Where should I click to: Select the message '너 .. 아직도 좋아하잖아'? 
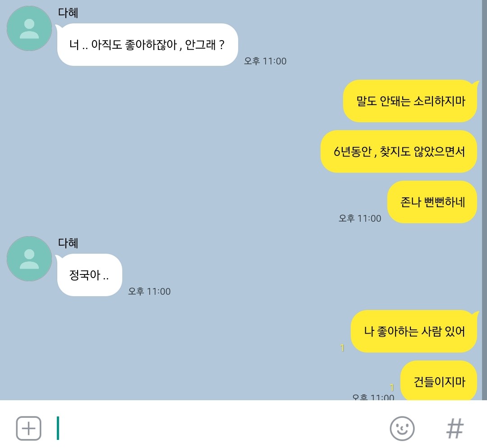[x=147, y=45]
